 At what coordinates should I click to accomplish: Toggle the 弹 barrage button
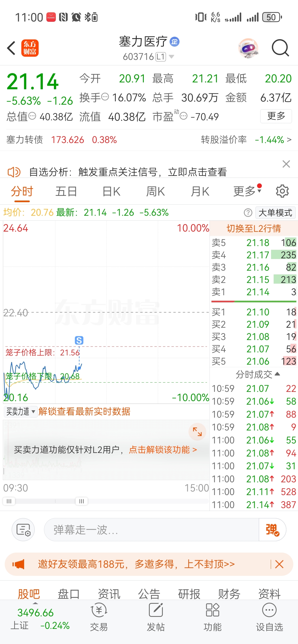point(272,529)
